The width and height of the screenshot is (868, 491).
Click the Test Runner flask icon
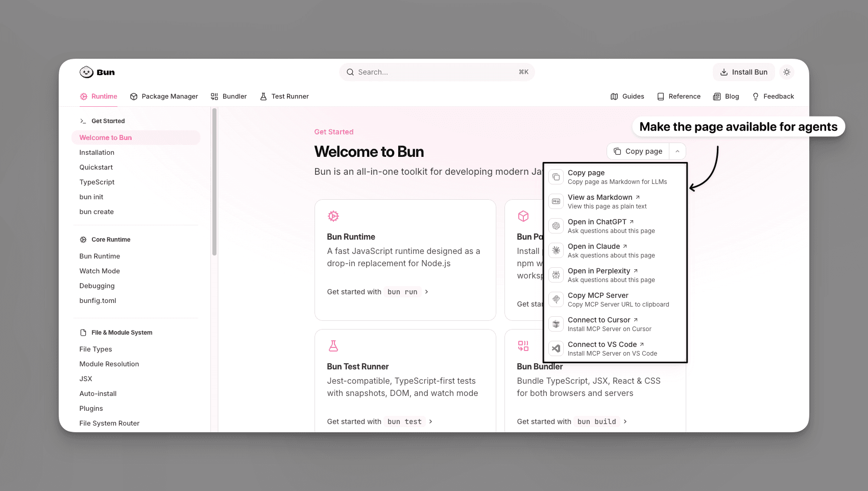click(263, 96)
